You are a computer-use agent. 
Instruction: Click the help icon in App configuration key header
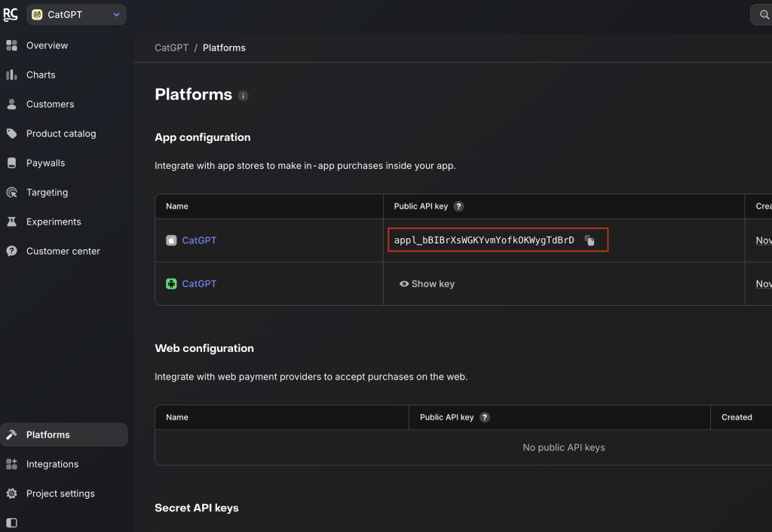[x=459, y=206]
